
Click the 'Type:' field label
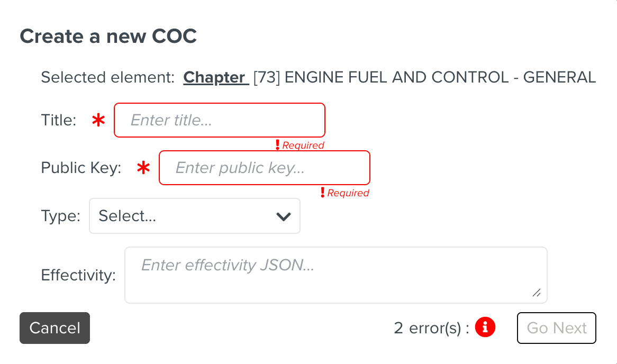click(x=60, y=216)
